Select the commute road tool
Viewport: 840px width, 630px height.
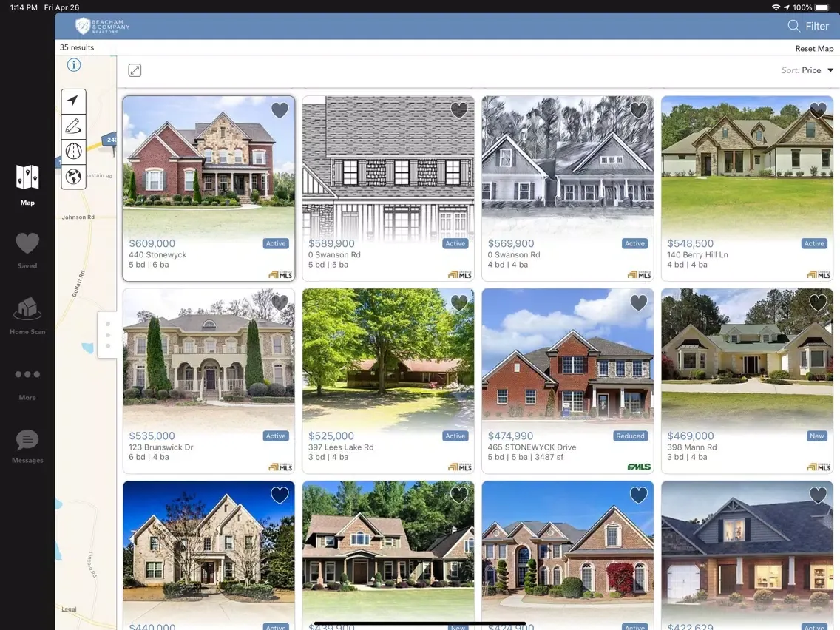(73, 151)
